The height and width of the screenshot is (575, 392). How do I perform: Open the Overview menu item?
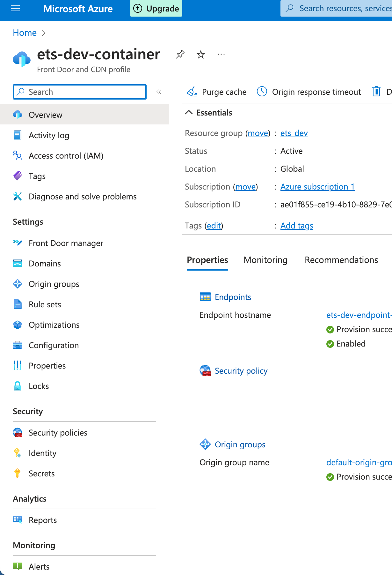click(x=84, y=115)
